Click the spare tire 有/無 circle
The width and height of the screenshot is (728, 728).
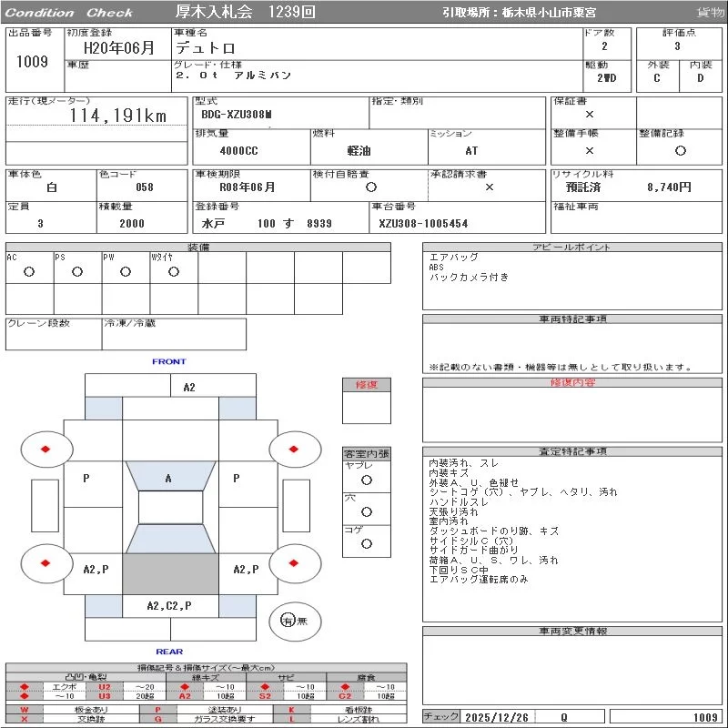[x=295, y=621]
